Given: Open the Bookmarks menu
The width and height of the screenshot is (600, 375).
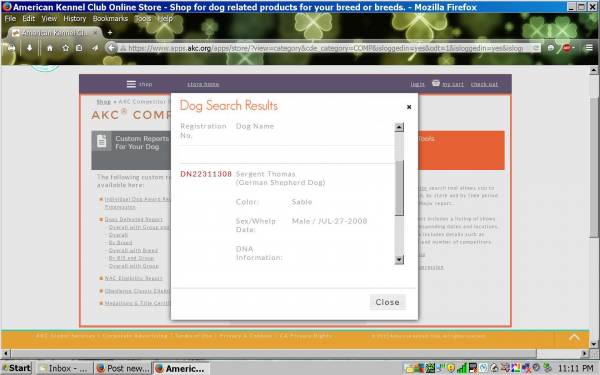Looking at the screenshot, I should click(x=110, y=18).
